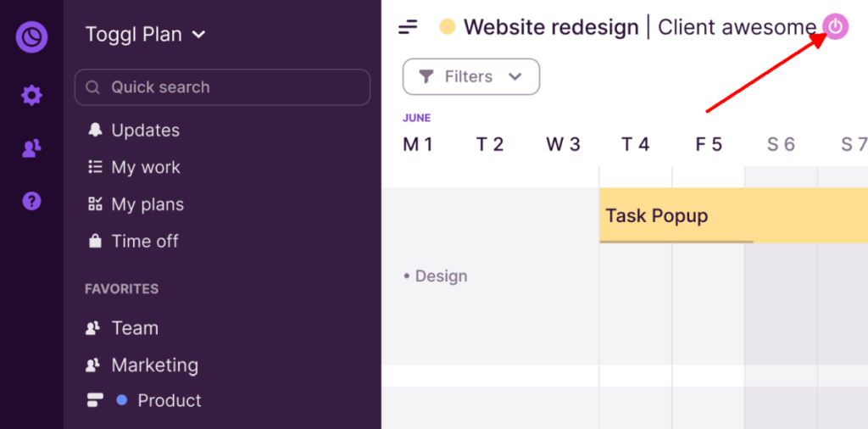Click the M 1 date header
The height and width of the screenshot is (429, 868).
417,144
